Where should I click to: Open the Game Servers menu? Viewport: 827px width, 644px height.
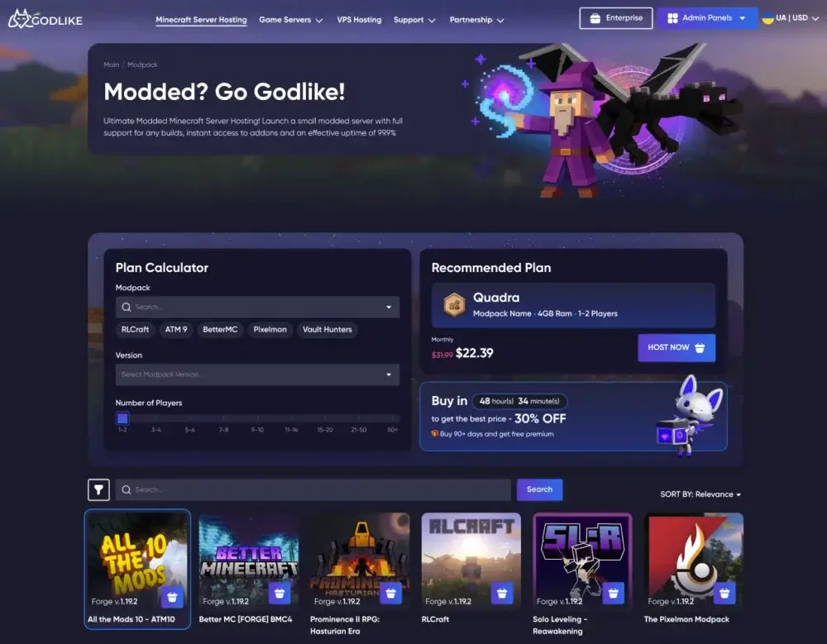(x=290, y=20)
